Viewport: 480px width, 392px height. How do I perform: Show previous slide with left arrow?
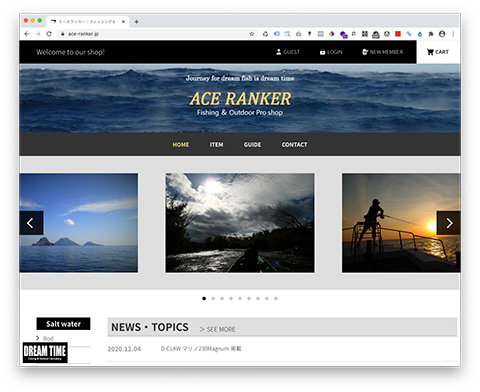pos(31,223)
